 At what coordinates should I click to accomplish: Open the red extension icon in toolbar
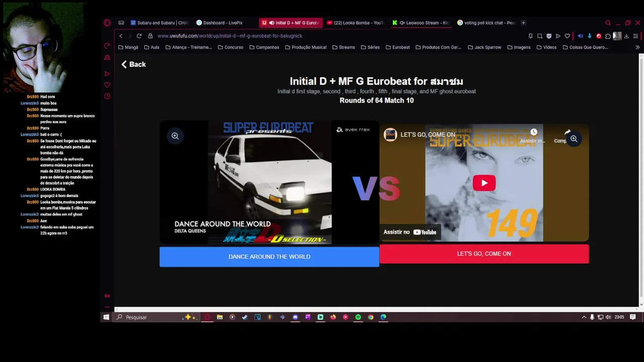[x=599, y=36]
